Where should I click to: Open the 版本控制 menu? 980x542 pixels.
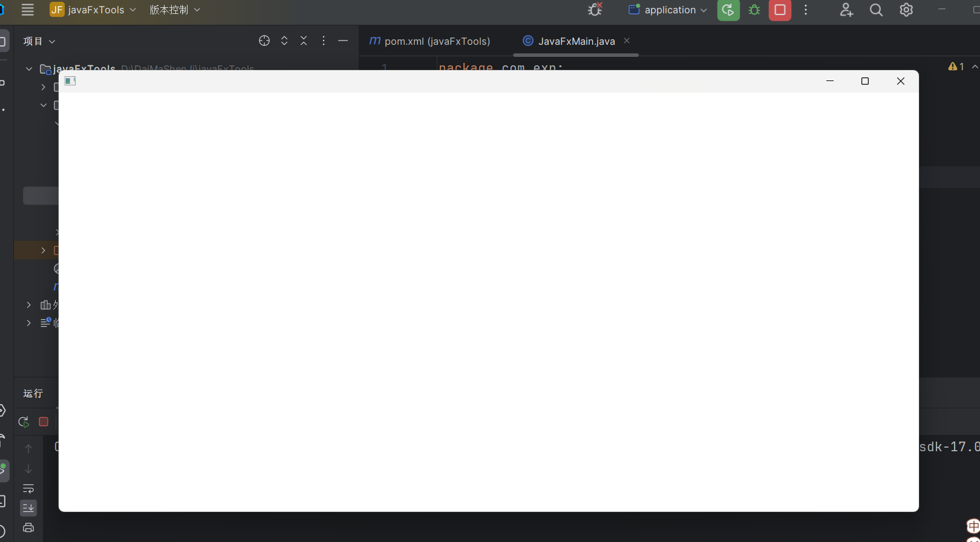coord(175,10)
